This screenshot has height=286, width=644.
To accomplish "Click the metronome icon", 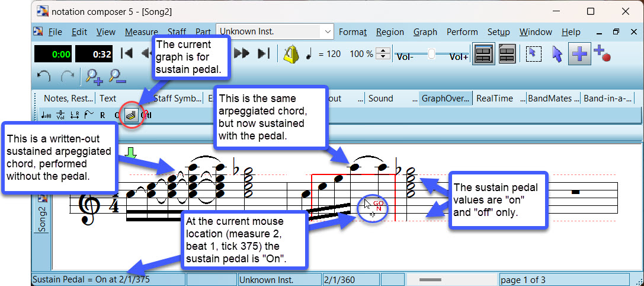I will (290, 54).
